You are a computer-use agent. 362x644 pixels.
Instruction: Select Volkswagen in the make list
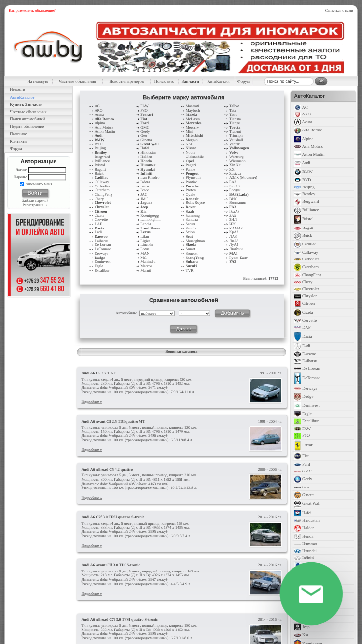point(239,148)
